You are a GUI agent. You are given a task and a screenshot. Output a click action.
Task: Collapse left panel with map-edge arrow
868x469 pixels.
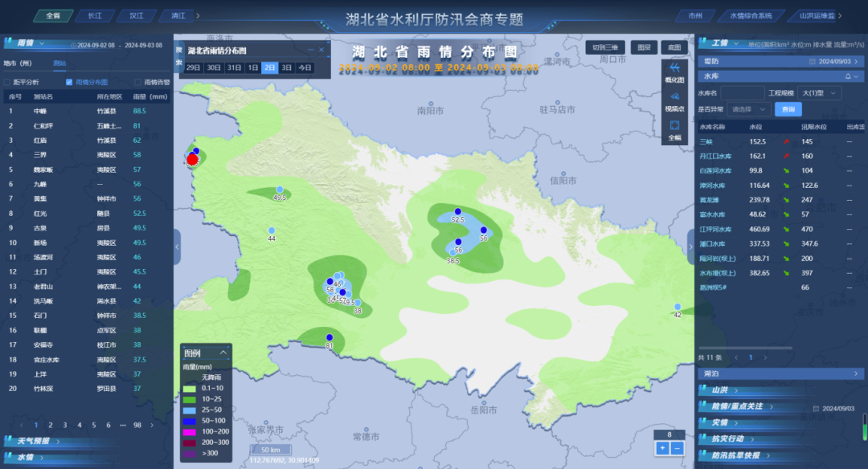(177, 247)
